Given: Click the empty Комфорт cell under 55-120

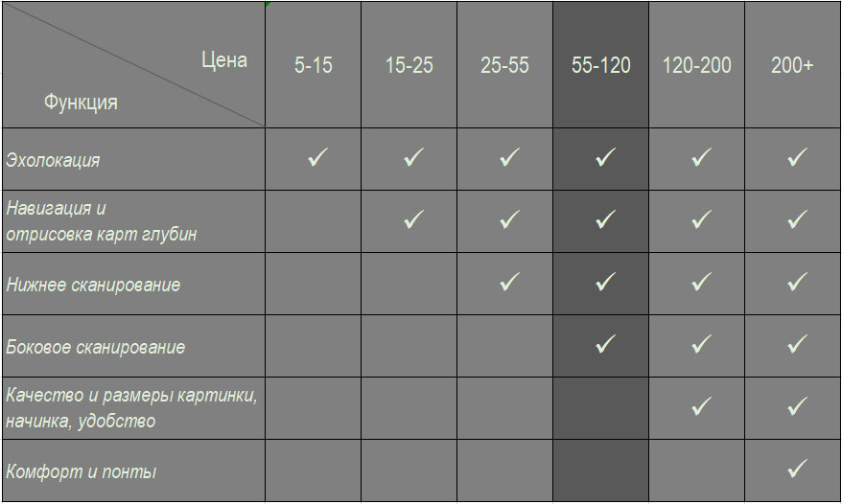Looking at the screenshot, I should (x=601, y=470).
